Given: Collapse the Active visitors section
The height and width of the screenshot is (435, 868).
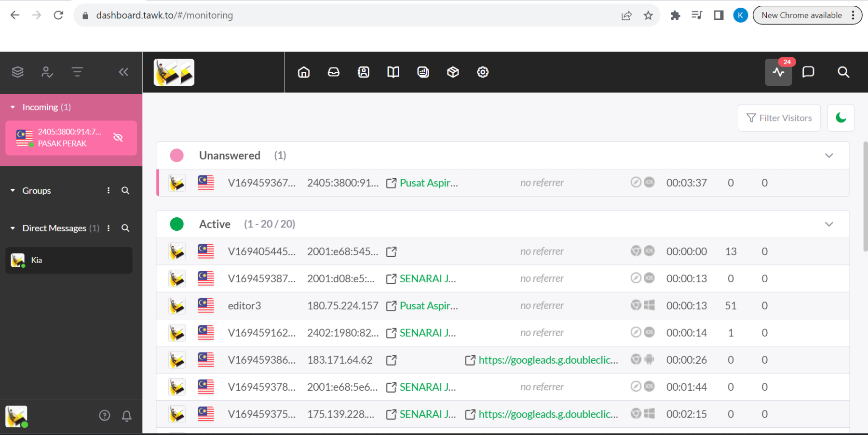Looking at the screenshot, I should (829, 224).
